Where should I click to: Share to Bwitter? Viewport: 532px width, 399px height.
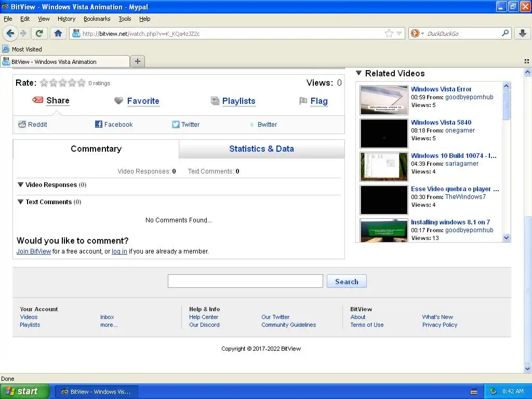[267, 124]
